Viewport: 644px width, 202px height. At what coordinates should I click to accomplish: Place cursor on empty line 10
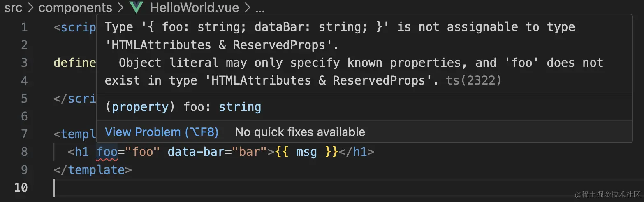164,188
